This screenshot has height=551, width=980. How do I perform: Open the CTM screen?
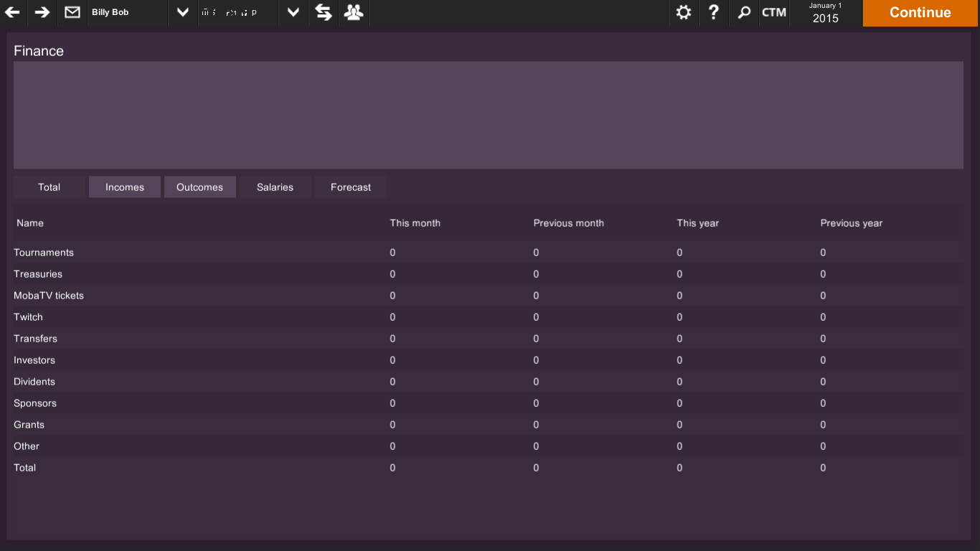pyautogui.click(x=774, y=12)
